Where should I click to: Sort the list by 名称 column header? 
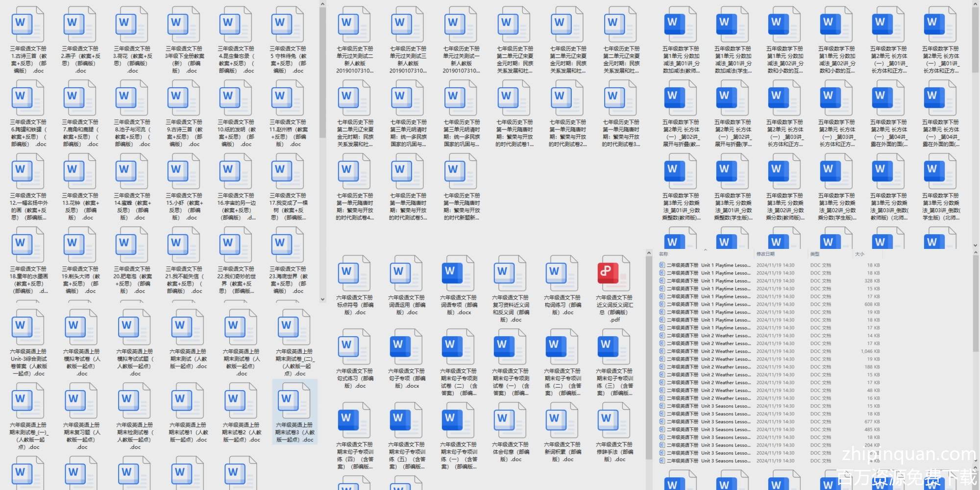[664, 254]
